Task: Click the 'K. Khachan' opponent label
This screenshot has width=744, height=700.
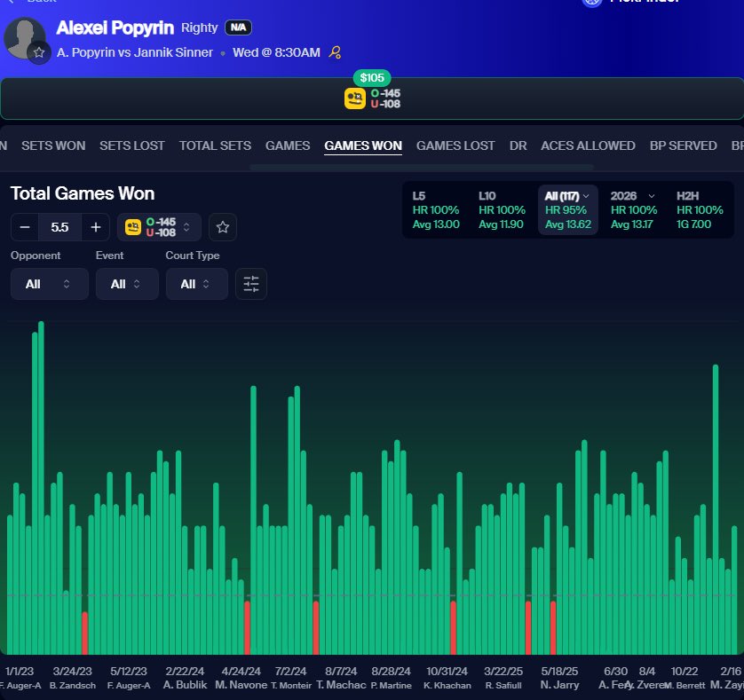Action: (447, 685)
